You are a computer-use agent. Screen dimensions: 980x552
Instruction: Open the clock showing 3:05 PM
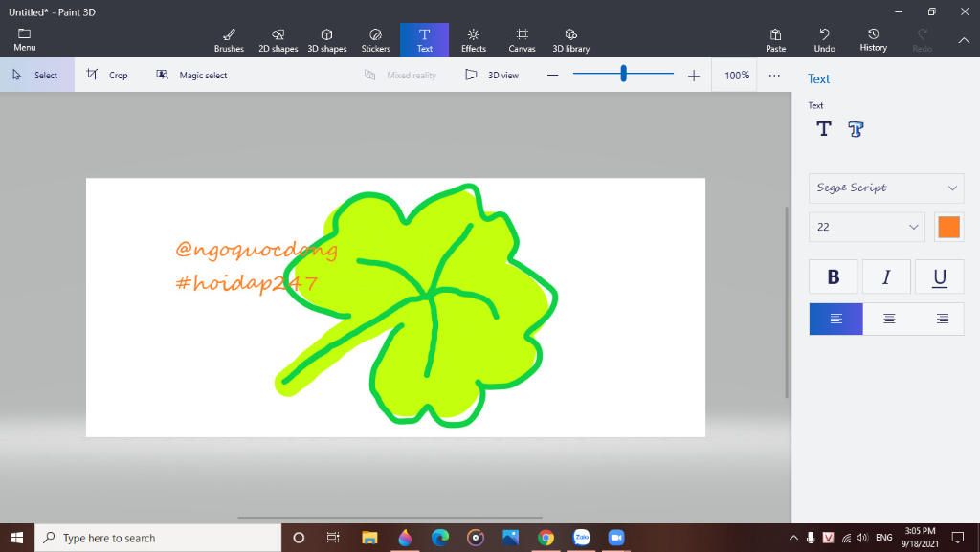(x=920, y=538)
